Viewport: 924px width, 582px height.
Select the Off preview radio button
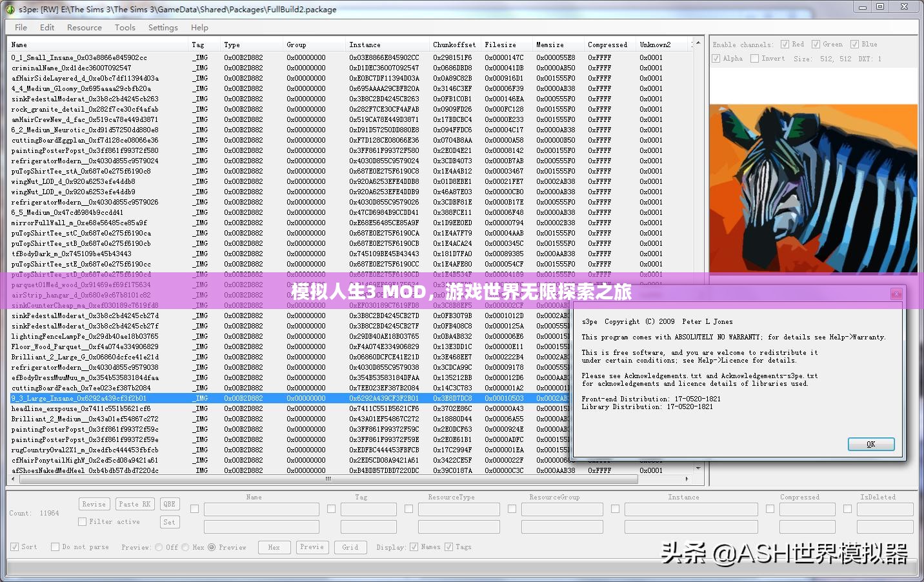[x=159, y=547]
